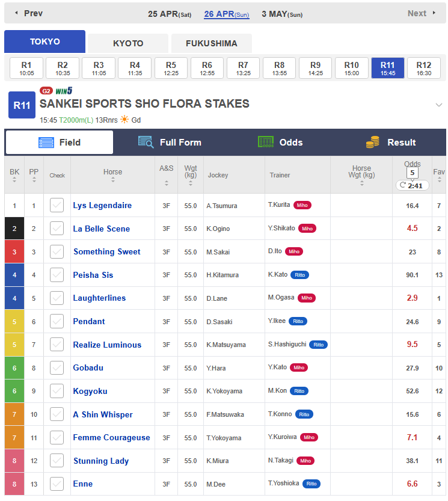The width and height of the screenshot is (448, 501).
Task: Open horse page for Lys Legendaire
Action: (x=102, y=205)
